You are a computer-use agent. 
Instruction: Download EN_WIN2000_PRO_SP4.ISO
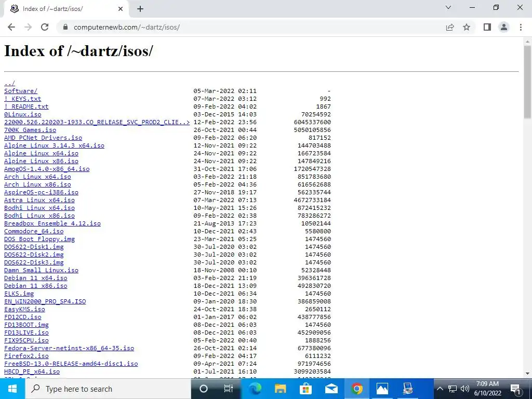pyautogui.click(x=45, y=302)
